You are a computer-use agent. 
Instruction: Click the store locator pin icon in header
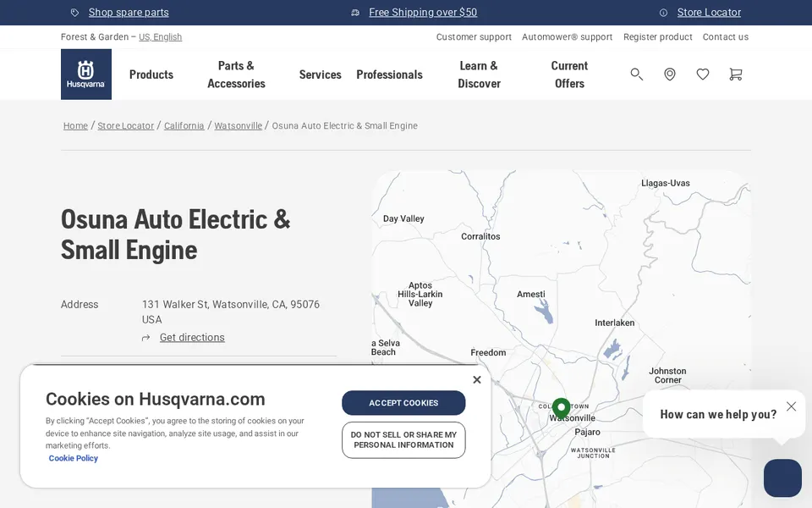coord(670,75)
